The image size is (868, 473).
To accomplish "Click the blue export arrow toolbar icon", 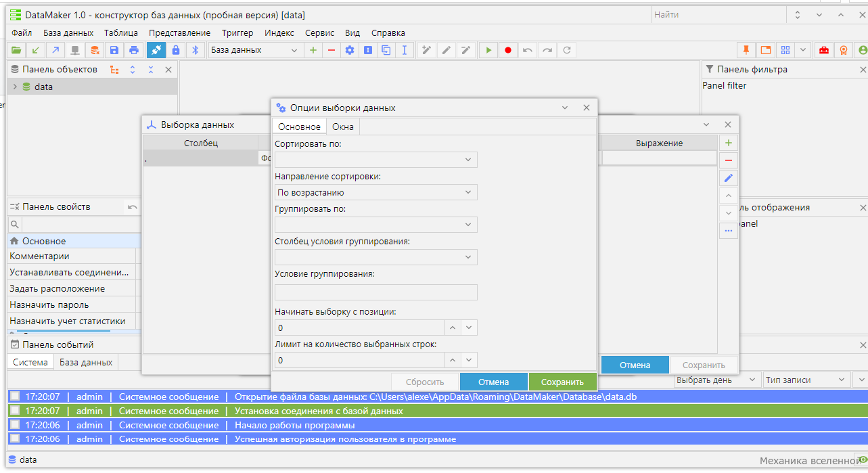I will pyautogui.click(x=55, y=50).
